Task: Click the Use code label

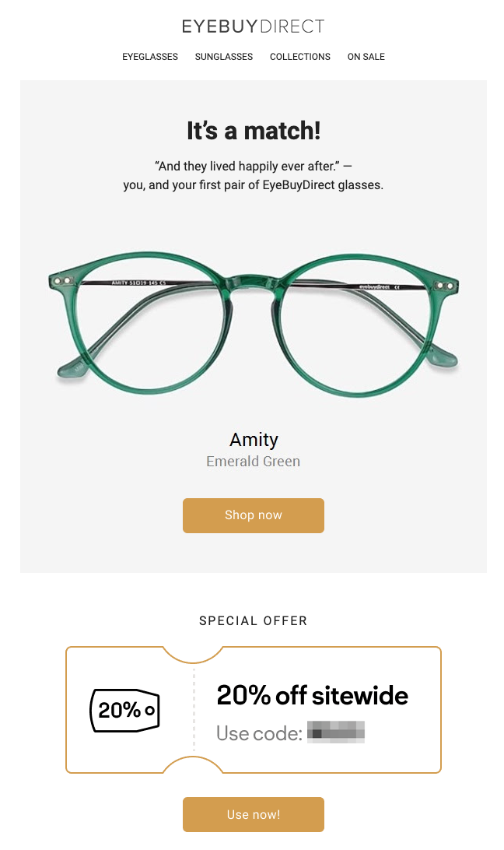Action: coord(259,732)
